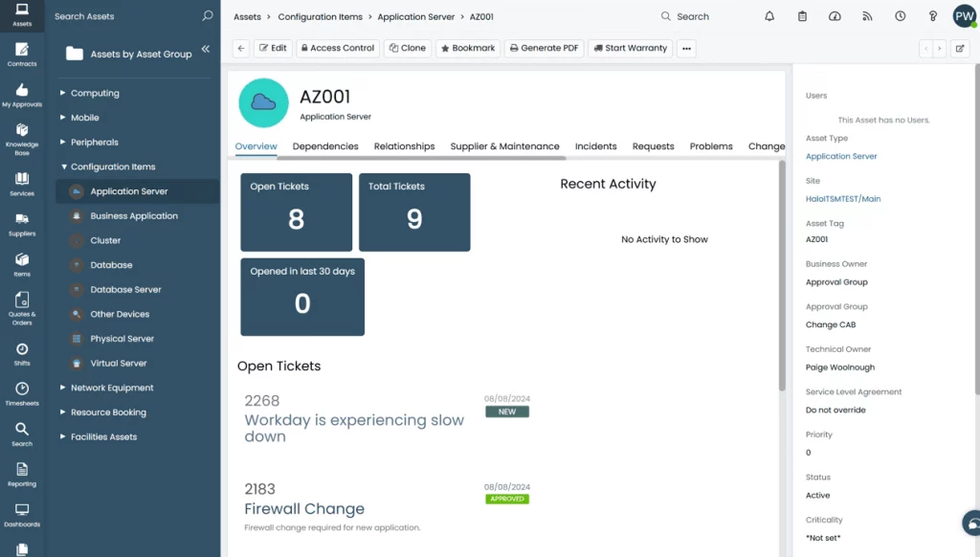
Task: Click the notifications bell icon
Action: [769, 16]
